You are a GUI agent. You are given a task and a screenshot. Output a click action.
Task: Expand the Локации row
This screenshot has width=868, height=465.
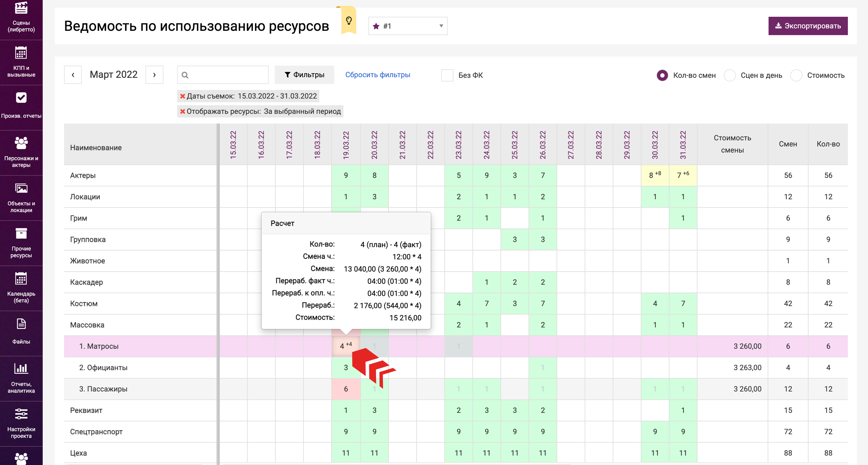(85, 196)
